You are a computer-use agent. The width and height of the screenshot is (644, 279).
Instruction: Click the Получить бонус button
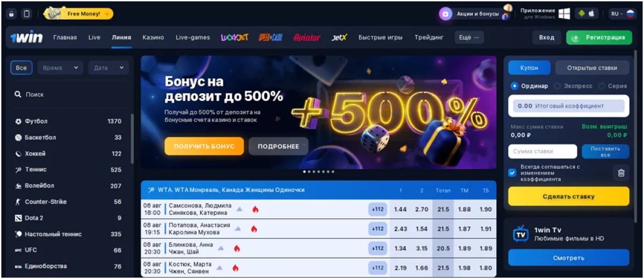point(204,146)
